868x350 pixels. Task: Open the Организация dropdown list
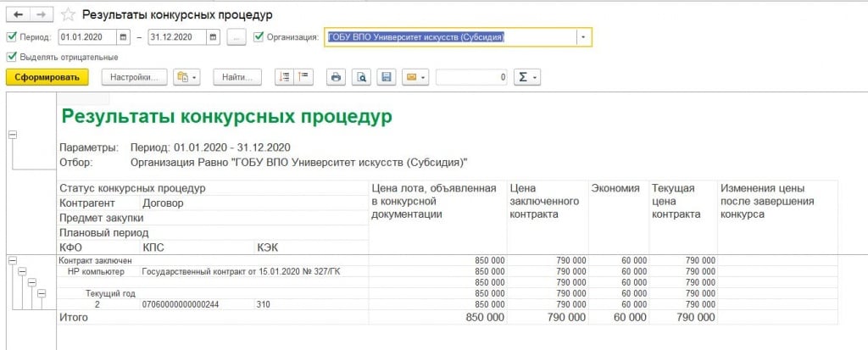(583, 37)
